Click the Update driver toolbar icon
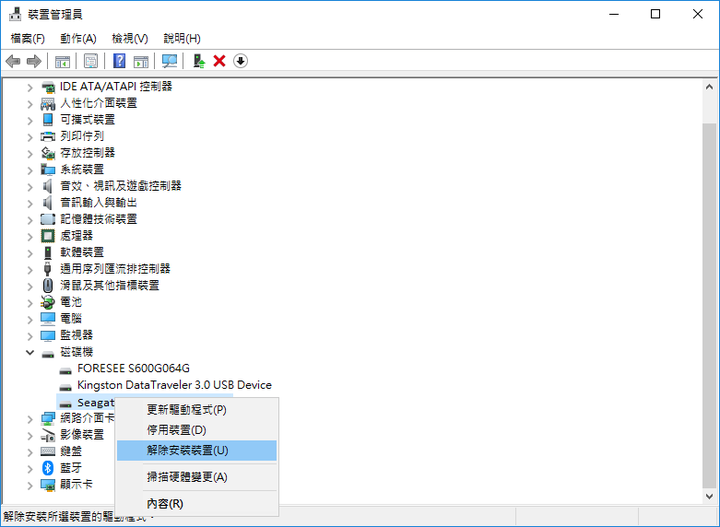Viewport: 720px width, 527px height. click(199, 61)
